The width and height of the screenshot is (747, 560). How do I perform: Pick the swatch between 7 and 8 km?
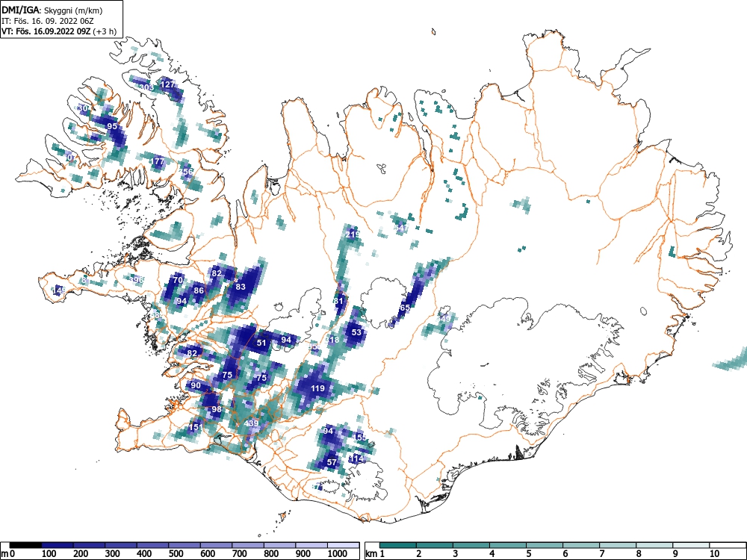point(618,545)
